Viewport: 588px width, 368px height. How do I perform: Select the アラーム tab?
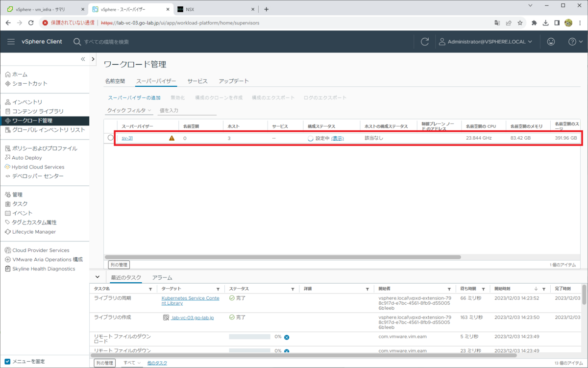pos(162,278)
